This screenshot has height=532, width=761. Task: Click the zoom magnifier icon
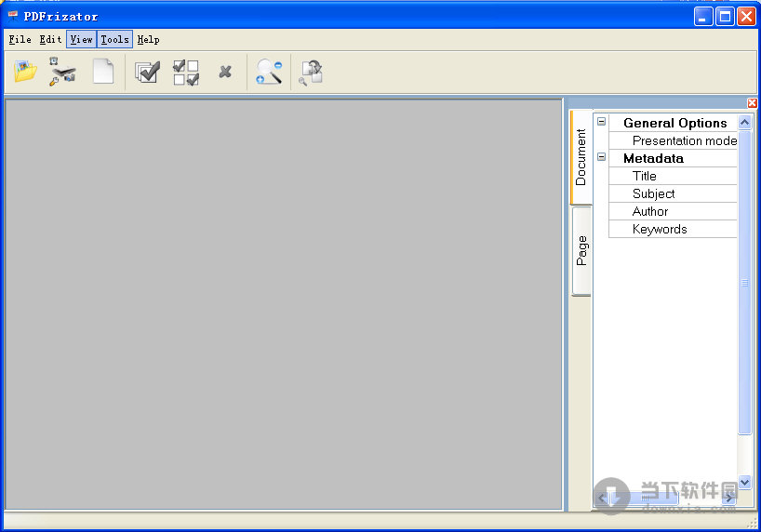tap(269, 72)
